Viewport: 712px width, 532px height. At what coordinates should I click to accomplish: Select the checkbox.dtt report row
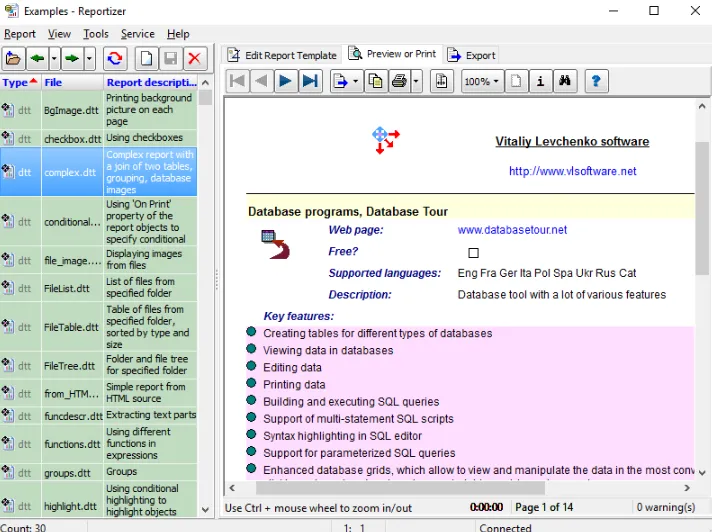pos(99,138)
